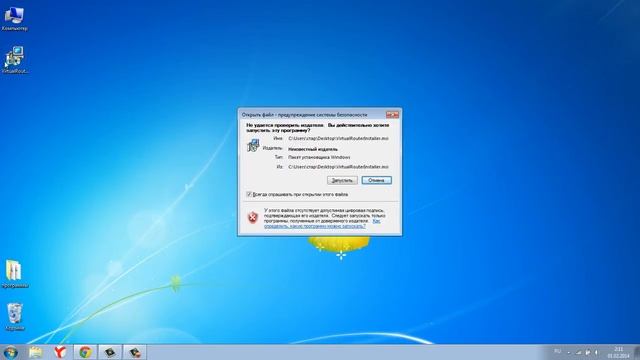Show hidden tray icons arrow
640x360 pixels.
[x=569, y=352]
